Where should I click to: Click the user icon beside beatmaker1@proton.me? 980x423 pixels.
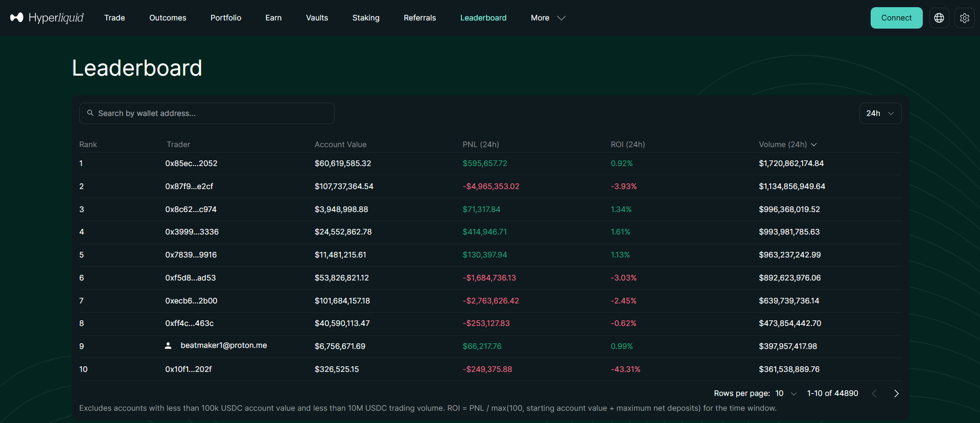168,346
